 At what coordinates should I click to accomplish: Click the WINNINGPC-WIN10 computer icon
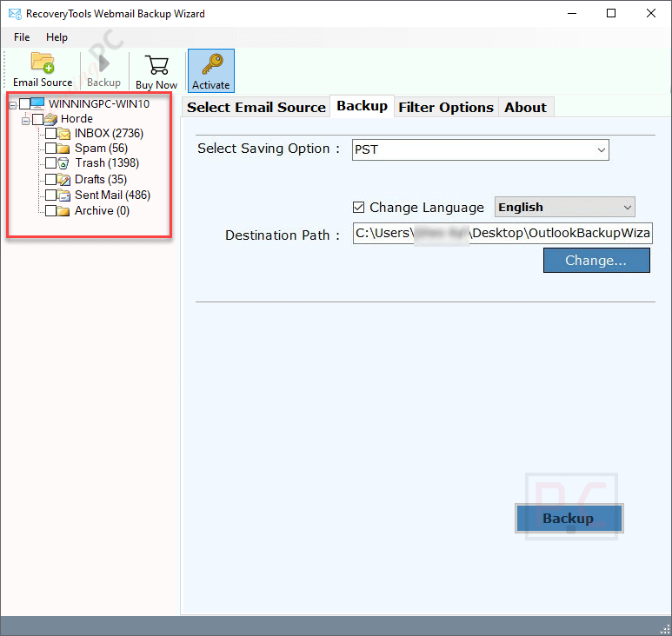click(x=37, y=103)
